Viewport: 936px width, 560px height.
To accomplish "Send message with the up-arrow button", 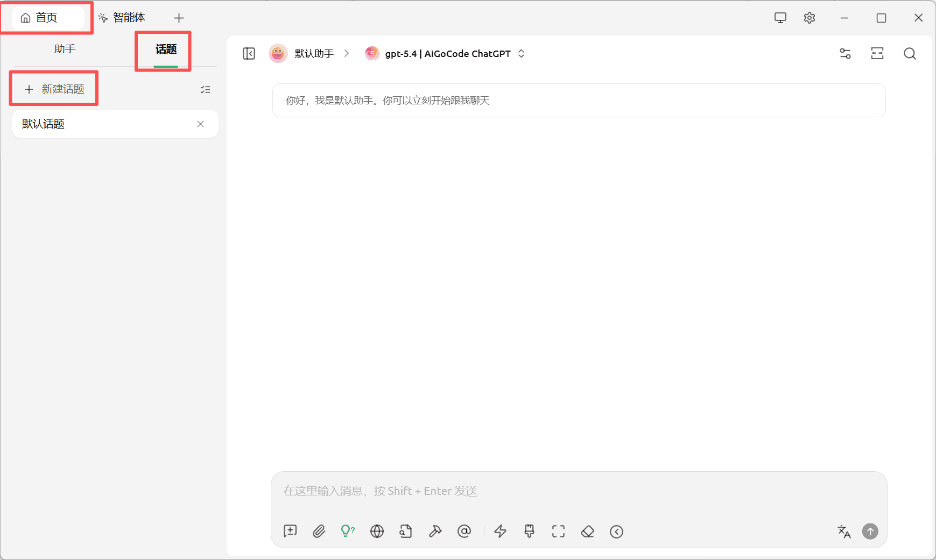I will (870, 531).
